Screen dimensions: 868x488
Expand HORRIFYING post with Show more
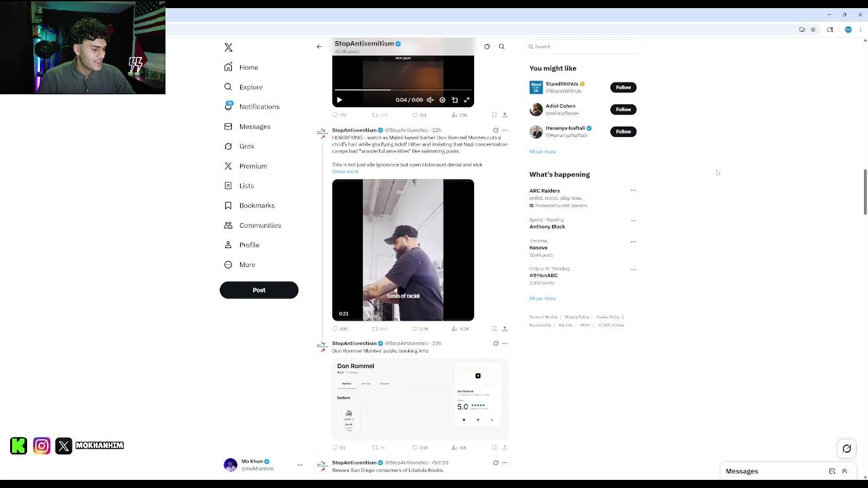click(x=345, y=171)
